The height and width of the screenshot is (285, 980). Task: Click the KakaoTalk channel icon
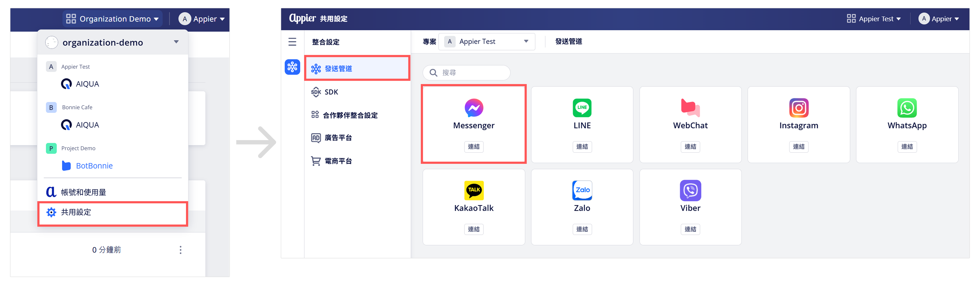pyautogui.click(x=474, y=190)
